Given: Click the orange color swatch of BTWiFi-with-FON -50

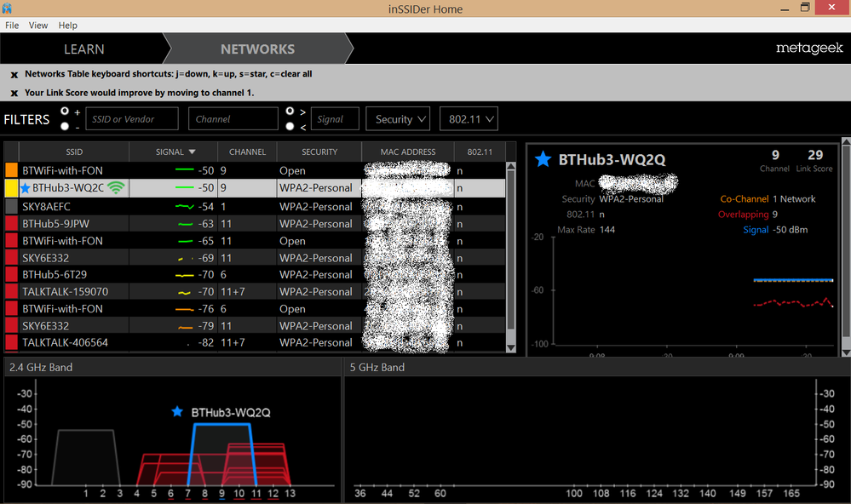Looking at the screenshot, I should 11,170.
